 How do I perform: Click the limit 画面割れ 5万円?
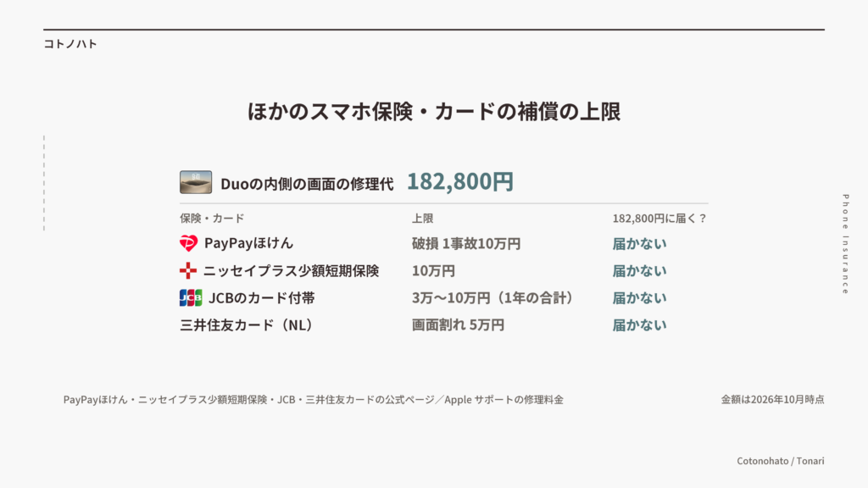458,324
